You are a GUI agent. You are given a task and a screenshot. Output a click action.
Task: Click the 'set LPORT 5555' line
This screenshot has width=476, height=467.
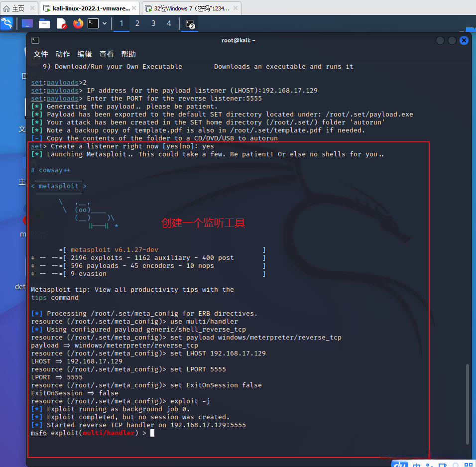(128, 369)
